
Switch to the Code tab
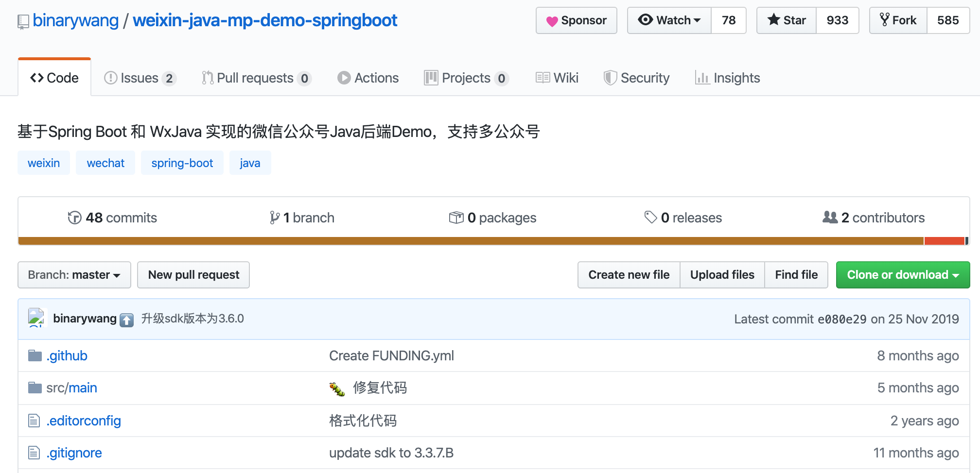(x=54, y=78)
